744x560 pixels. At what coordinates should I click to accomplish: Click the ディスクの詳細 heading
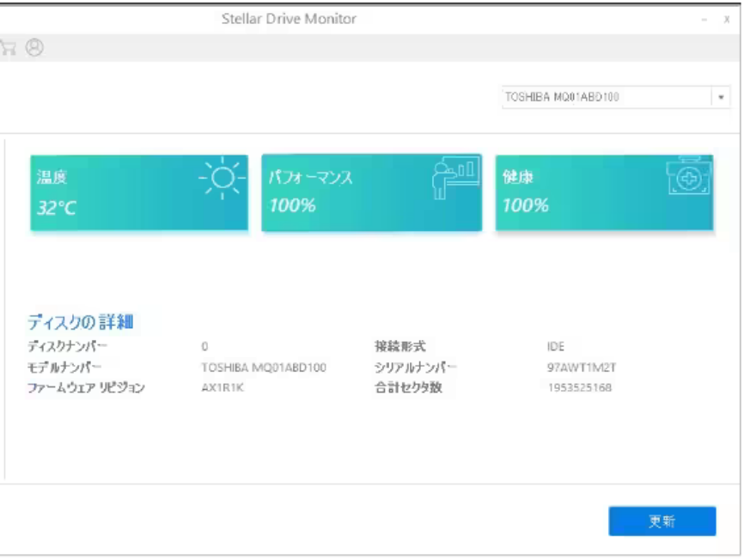[80, 323]
